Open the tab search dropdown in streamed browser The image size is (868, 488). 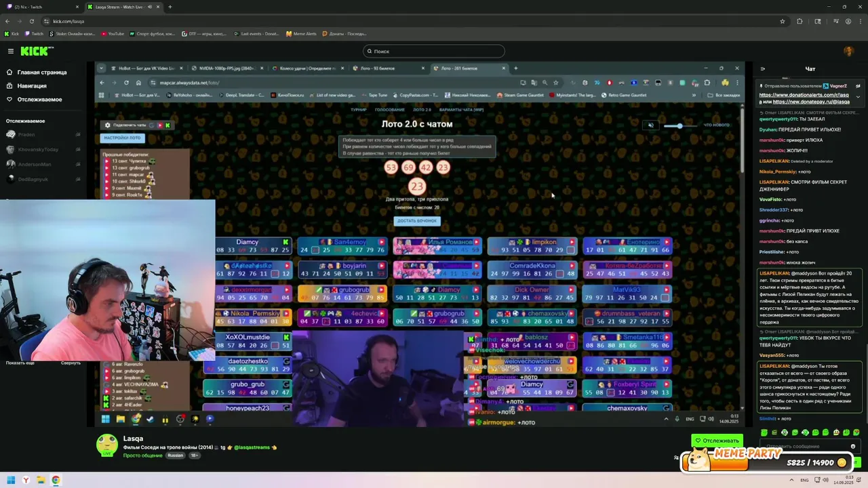[x=101, y=68]
